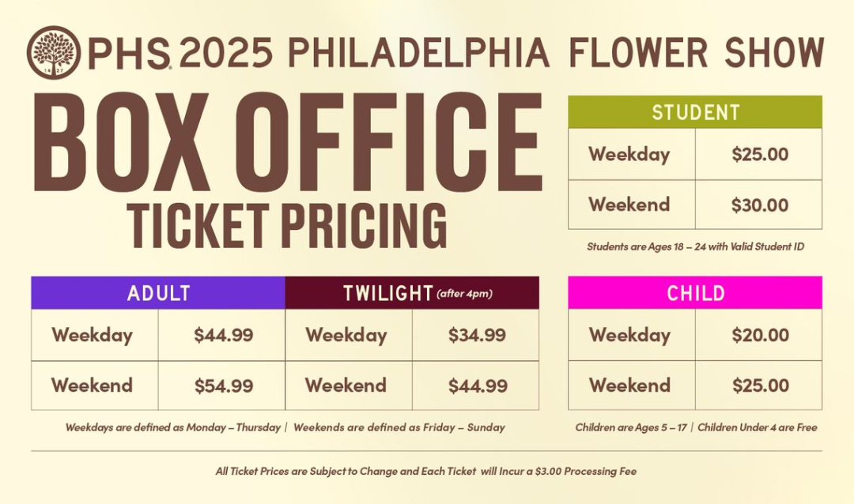Click the Student Weekday $25.00 price
854x504 pixels.
760,154
